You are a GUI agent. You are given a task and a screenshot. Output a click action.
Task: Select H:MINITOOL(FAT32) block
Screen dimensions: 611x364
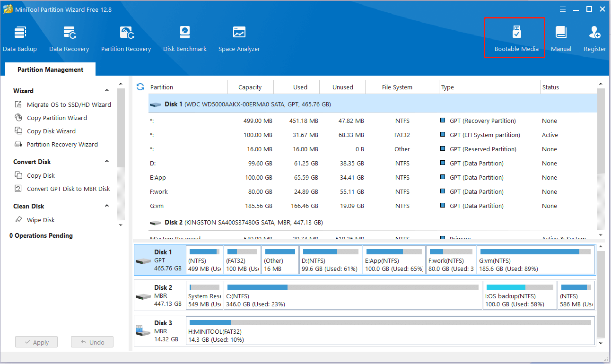(390, 331)
